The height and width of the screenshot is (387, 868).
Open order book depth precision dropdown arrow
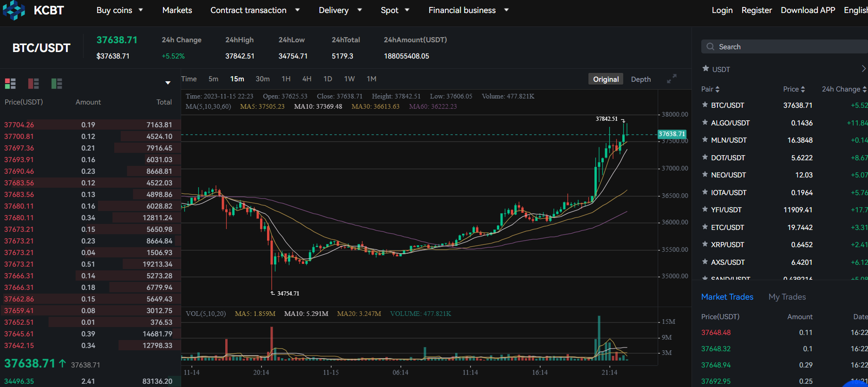168,83
